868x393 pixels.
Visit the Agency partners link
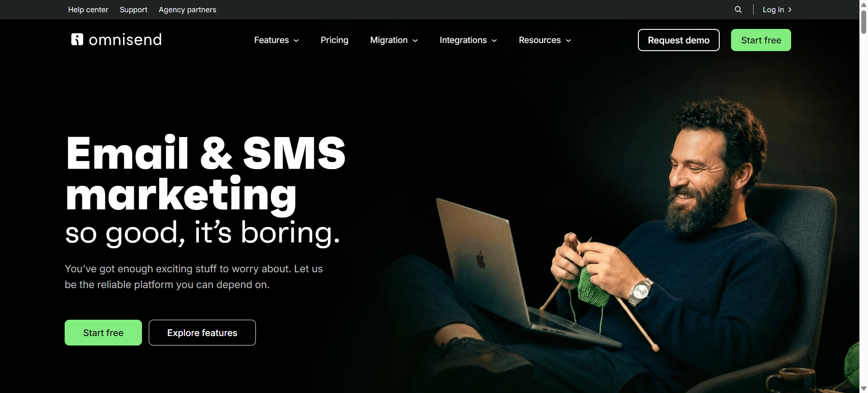pyautogui.click(x=187, y=9)
